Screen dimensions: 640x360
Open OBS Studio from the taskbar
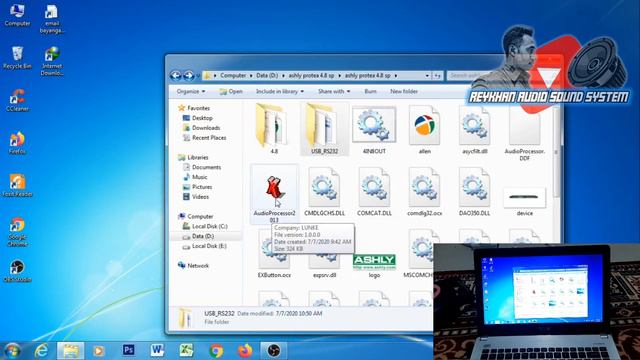(x=273, y=351)
